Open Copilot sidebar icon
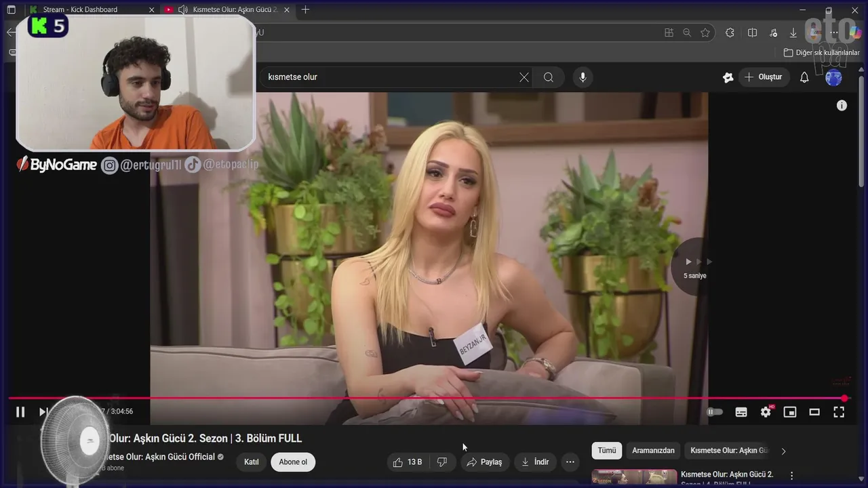This screenshot has height=488, width=868. click(856, 33)
